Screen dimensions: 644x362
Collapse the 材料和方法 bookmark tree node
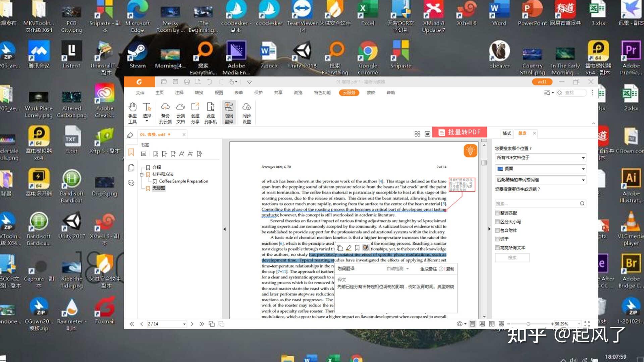(142, 175)
